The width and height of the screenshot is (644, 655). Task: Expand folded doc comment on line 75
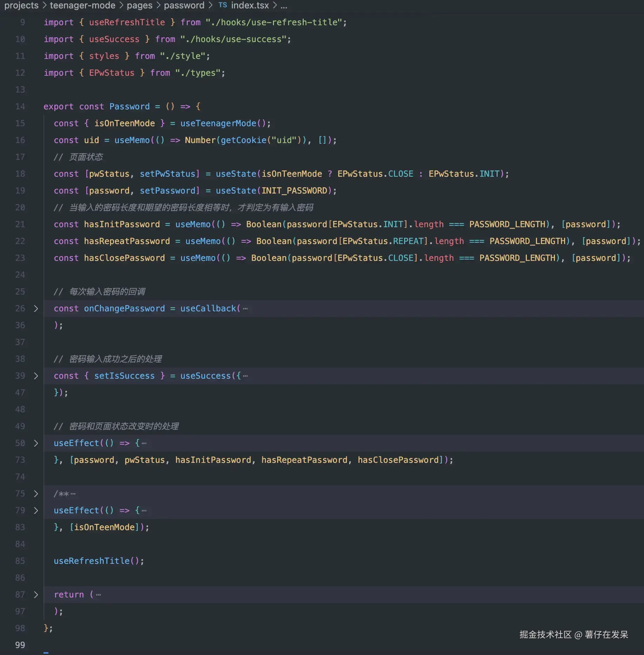point(36,494)
